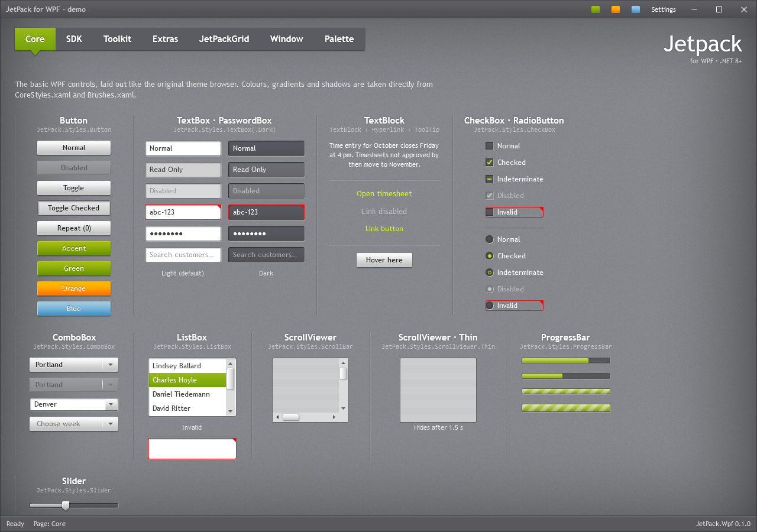Image resolution: width=757 pixels, height=532 pixels.
Task: Open the Choose week dropdown
Action: [x=74, y=424]
